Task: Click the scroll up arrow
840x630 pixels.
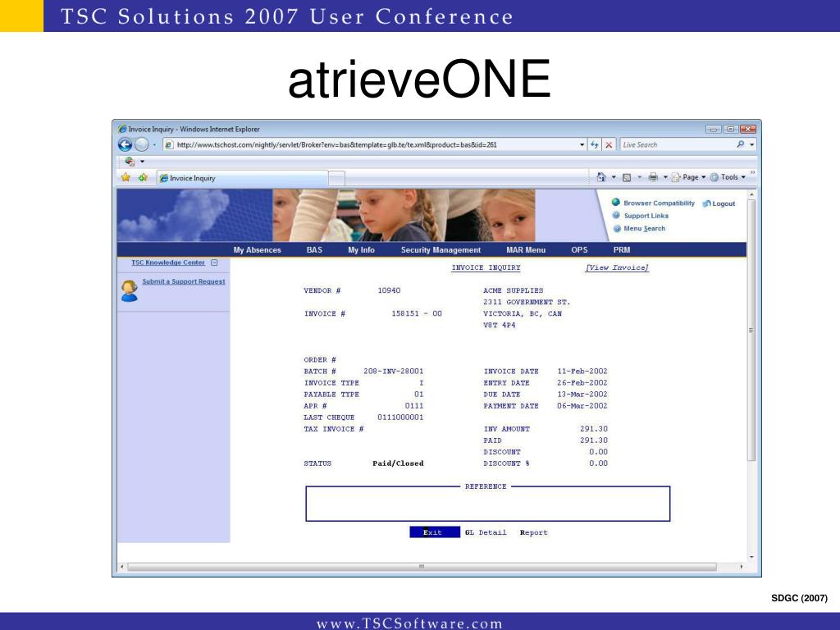Action: point(751,194)
